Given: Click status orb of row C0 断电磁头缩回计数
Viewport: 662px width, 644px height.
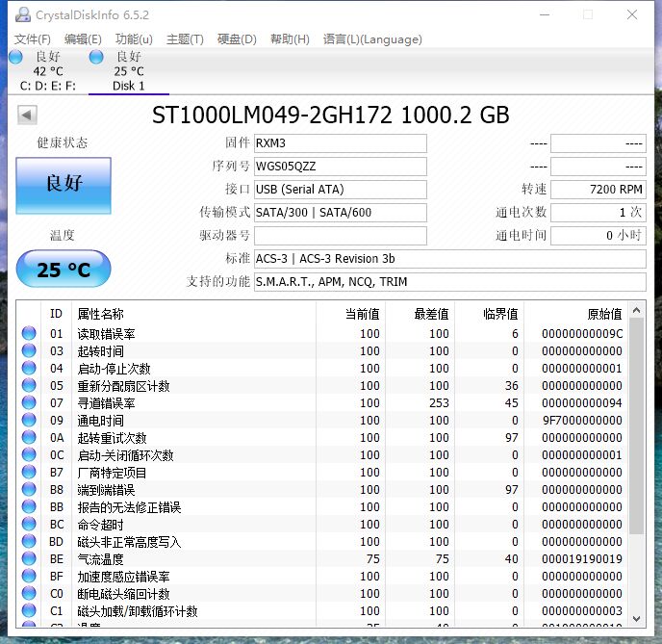Looking at the screenshot, I should tap(29, 593).
